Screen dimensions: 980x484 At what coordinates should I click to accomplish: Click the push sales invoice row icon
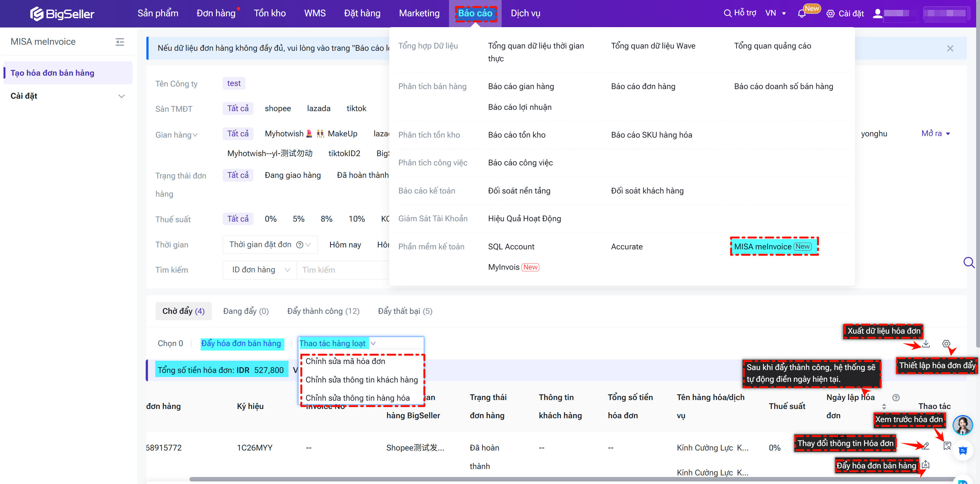(926, 465)
